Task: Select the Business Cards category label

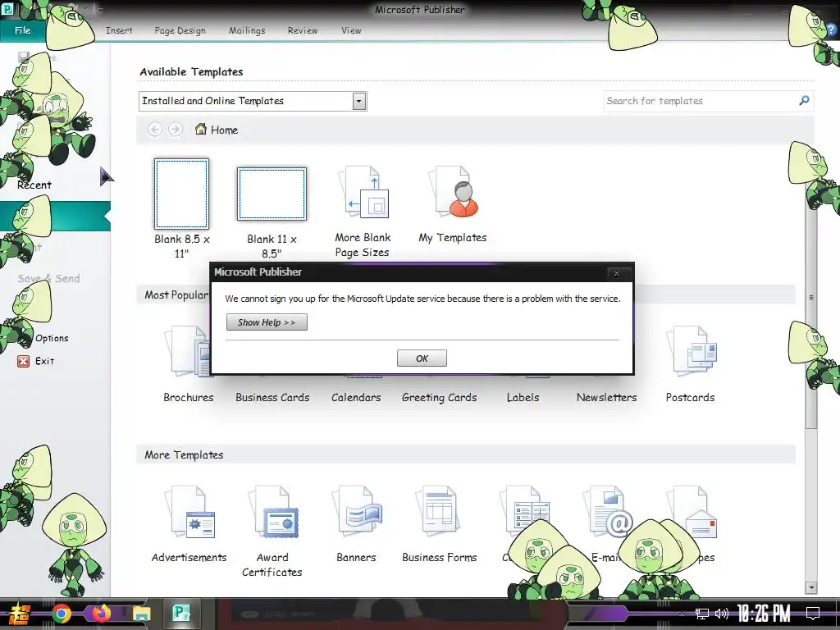Action: click(x=272, y=398)
